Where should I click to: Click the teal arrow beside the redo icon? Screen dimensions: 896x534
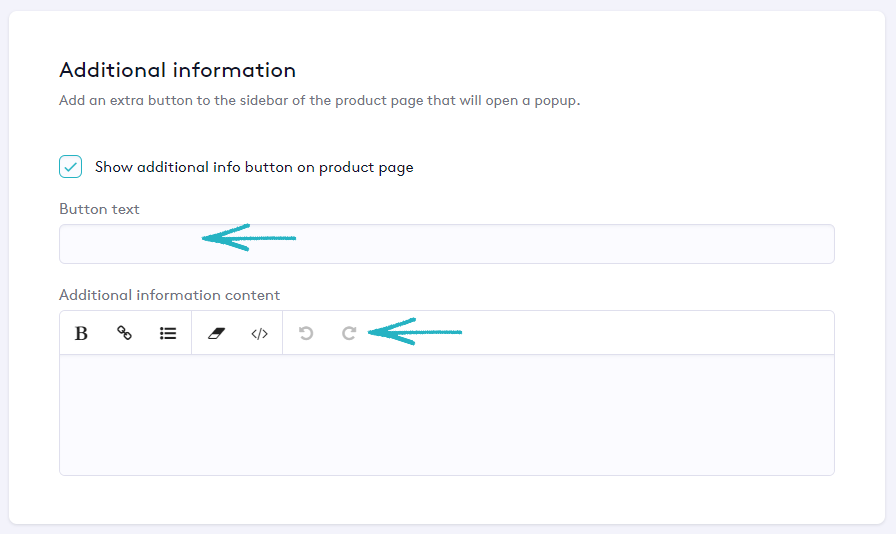coord(414,332)
